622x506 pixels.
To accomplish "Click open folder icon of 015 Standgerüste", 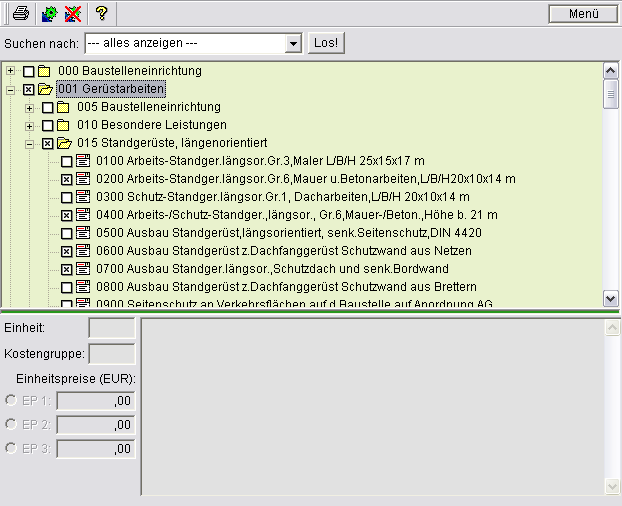I will 64,143.
